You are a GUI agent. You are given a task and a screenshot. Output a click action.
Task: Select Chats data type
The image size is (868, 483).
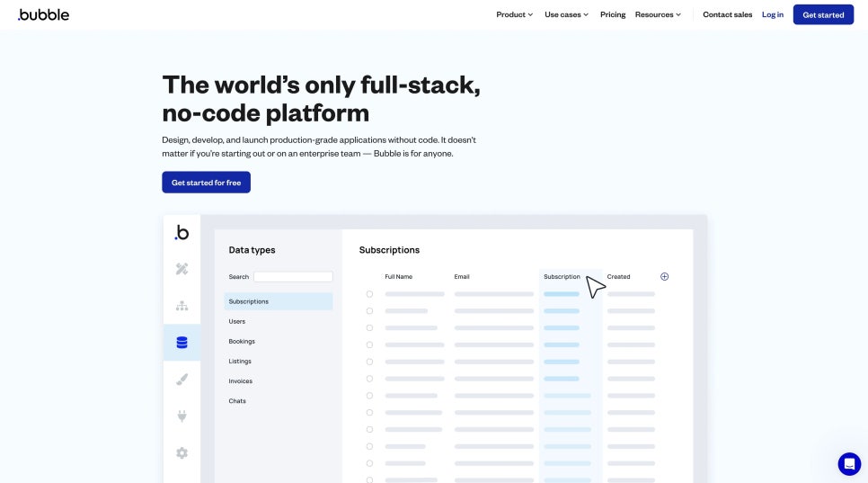pyautogui.click(x=237, y=401)
